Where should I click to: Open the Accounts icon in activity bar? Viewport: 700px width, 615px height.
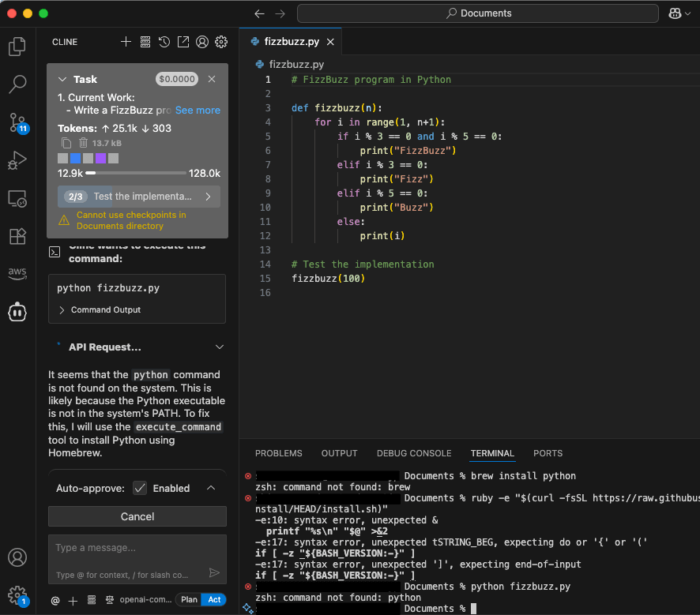tap(17, 557)
